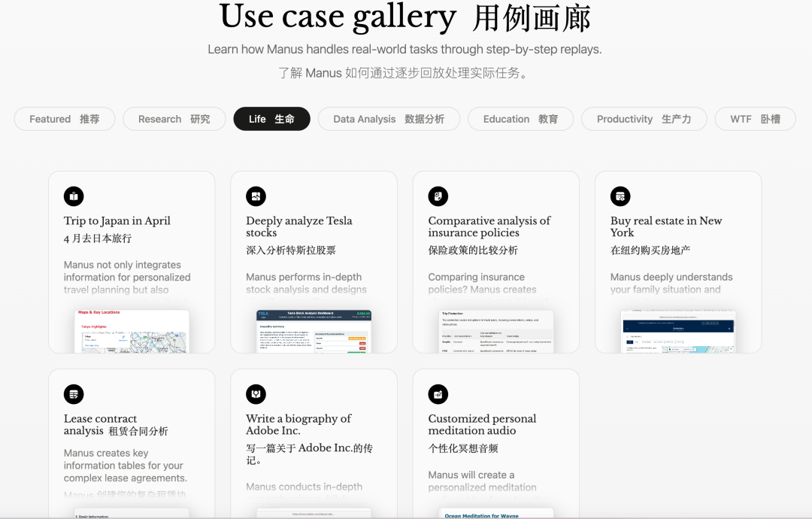Switch to the Productivity tab
This screenshot has height=519, width=812.
tap(644, 119)
